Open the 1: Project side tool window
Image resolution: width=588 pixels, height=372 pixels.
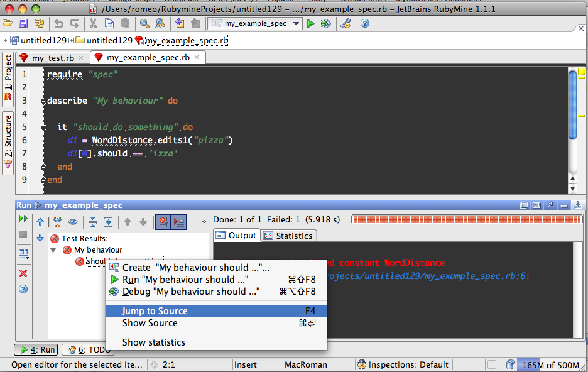pos(8,79)
